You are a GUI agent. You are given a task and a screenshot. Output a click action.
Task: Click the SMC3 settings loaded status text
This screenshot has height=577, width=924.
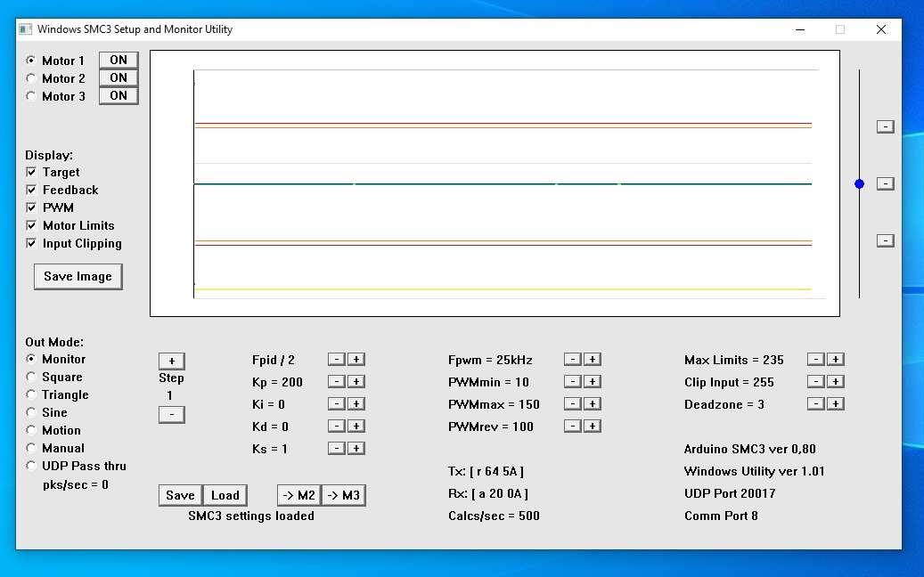pyautogui.click(x=251, y=516)
